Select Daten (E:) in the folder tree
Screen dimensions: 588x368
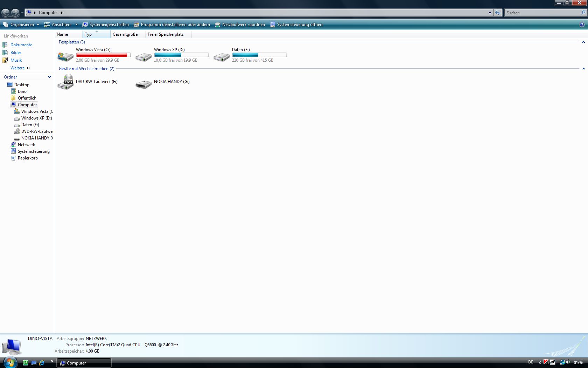pos(30,125)
